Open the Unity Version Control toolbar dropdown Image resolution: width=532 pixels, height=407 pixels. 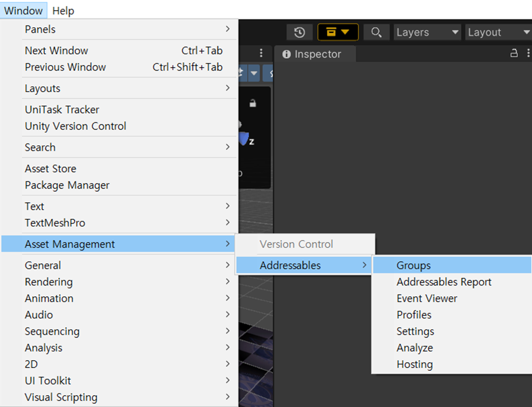pos(338,32)
